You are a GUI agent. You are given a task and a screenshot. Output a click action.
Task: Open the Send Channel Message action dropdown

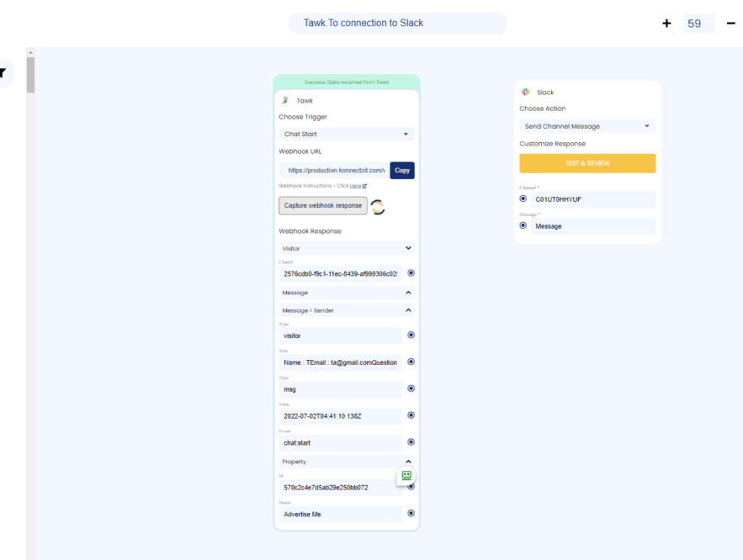tap(587, 125)
